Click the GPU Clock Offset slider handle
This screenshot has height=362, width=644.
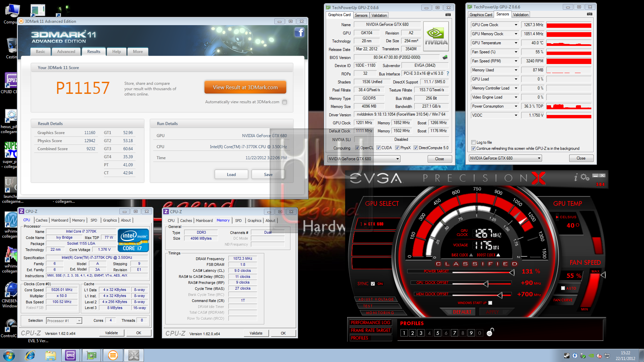pos(486,284)
